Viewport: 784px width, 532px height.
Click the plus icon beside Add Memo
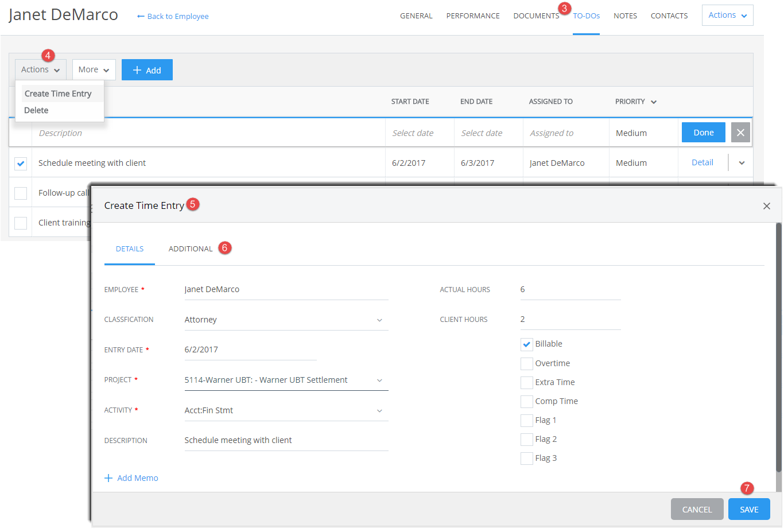coord(108,478)
